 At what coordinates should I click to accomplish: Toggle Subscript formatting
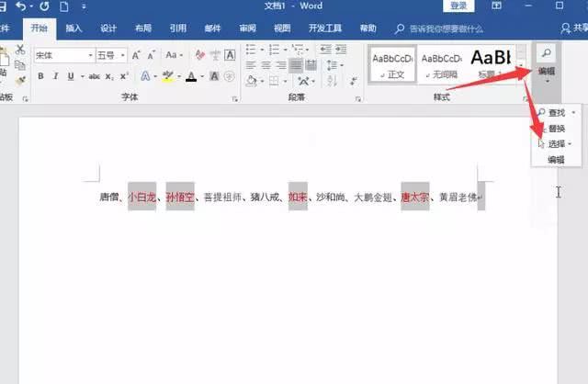[109, 76]
